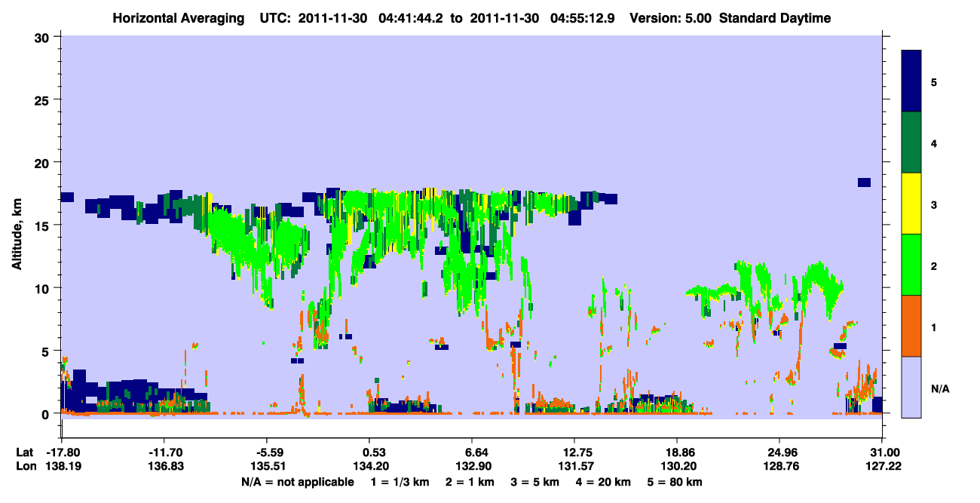Screen dimensions: 980x503
Task: Click the longitude value 135.51
Action: pyautogui.click(x=270, y=467)
